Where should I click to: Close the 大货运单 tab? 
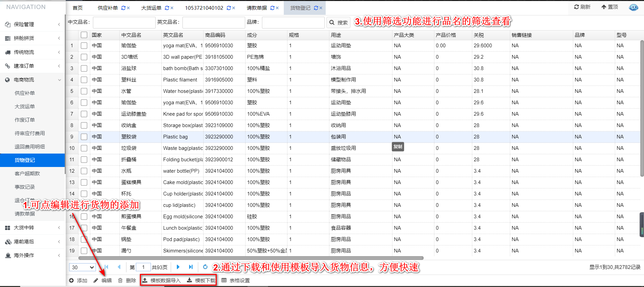[x=172, y=8]
